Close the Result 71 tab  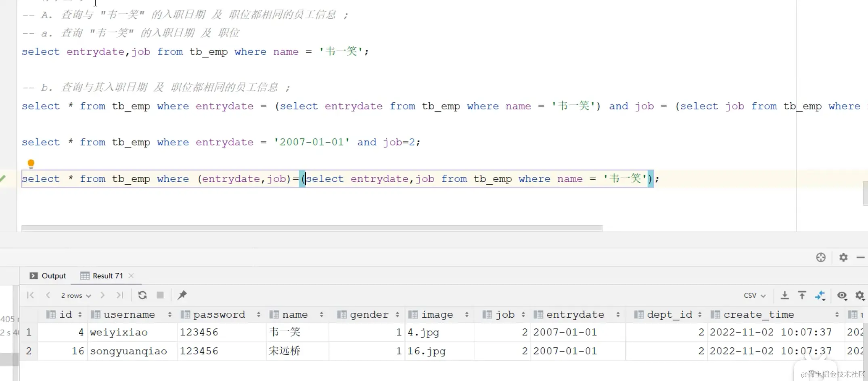tap(131, 276)
